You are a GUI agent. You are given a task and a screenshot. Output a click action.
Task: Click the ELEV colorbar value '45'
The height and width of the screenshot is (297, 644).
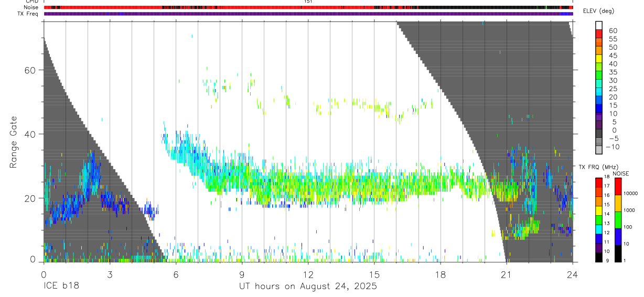[613, 56]
